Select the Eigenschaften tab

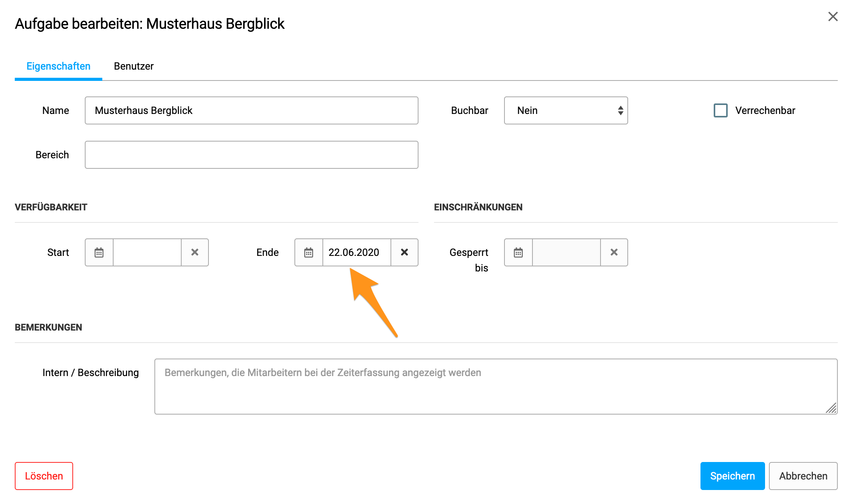click(x=58, y=66)
